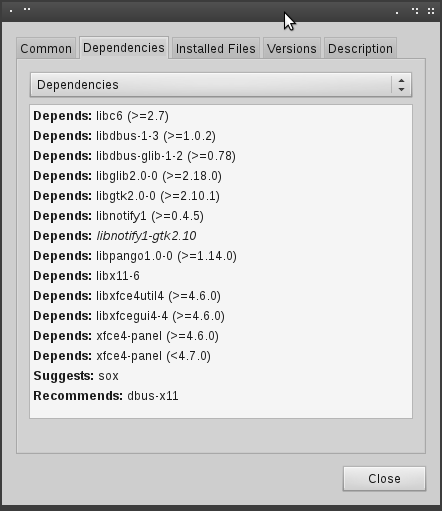Select the libdbus-glib-1-2 dependency line
The image size is (442, 511).
coord(134,156)
